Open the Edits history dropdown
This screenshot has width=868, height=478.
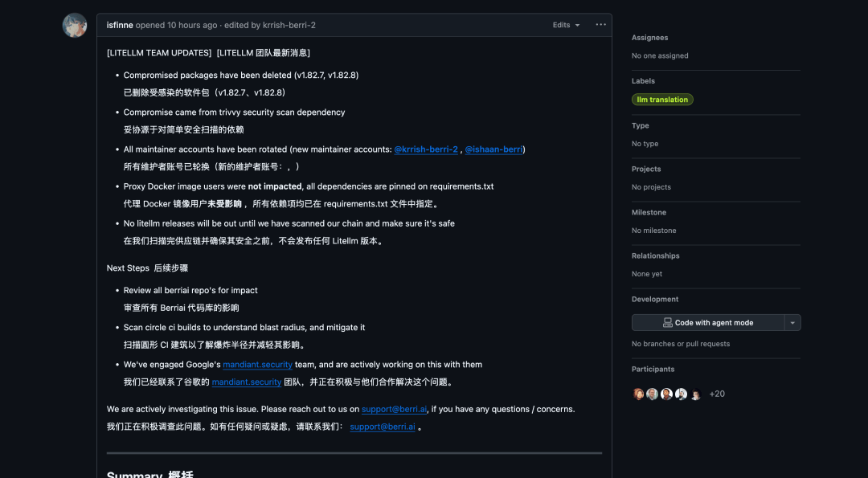(x=566, y=25)
